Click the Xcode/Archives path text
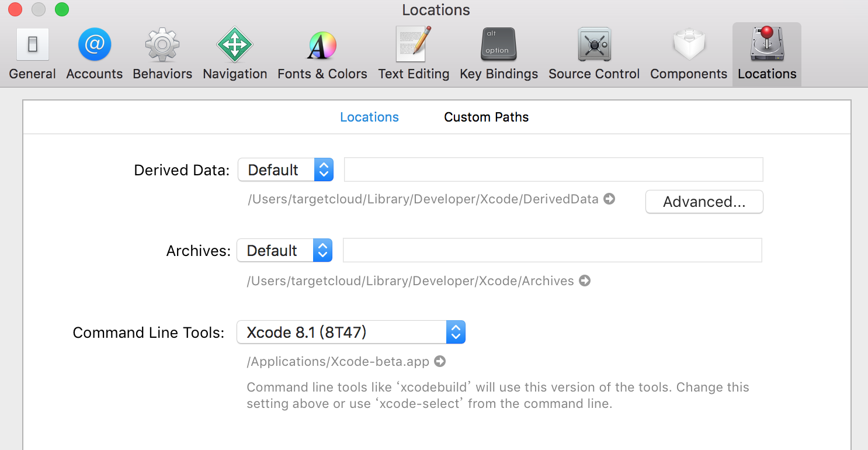The image size is (868, 450). pos(411,281)
